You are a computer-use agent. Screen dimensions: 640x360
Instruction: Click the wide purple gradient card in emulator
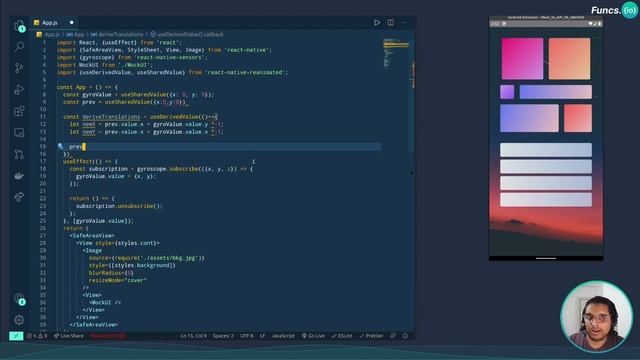[x=529, y=118]
